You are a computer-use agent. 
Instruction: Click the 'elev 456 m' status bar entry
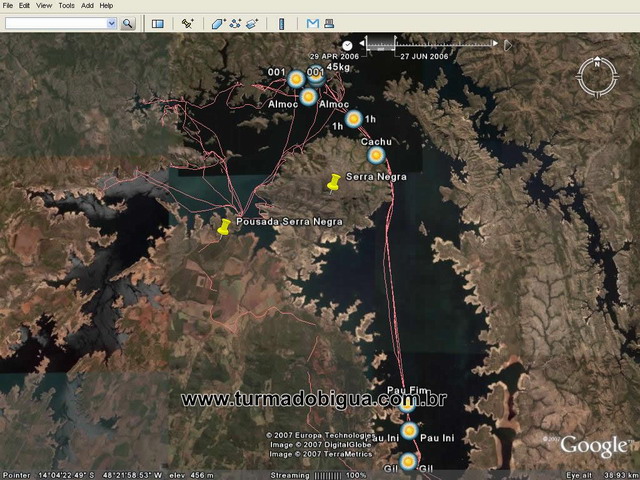pyautogui.click(x=191, y=476)
